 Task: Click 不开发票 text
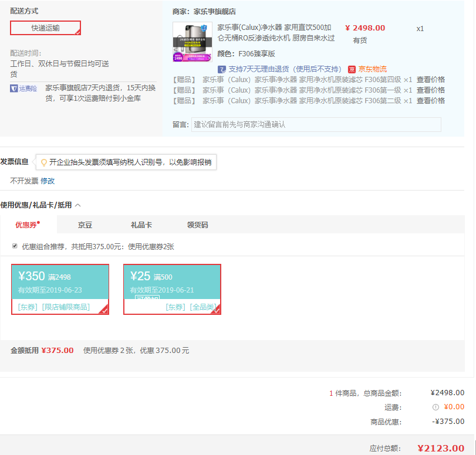coord(24,181)
